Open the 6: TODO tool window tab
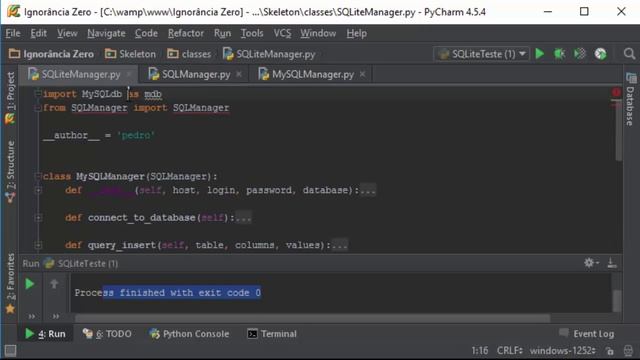The height and width of the screenshot is (360, 640). click(x=107, y=334)
